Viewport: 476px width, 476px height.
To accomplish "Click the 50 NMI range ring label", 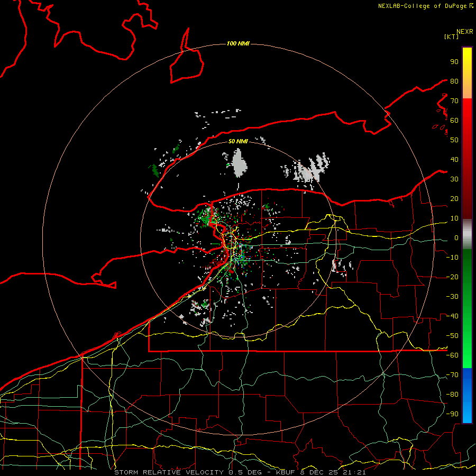I will (x=238, y=141).
